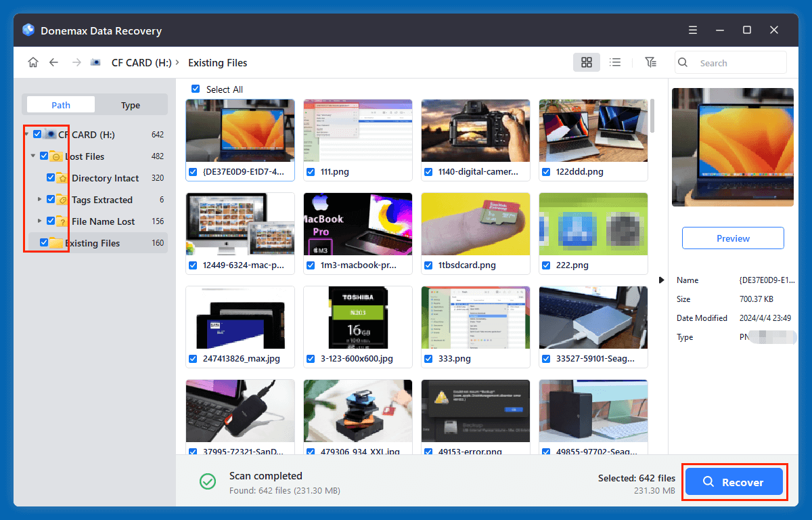Click the Recover button
812x520 pixels.
(734, 482)
